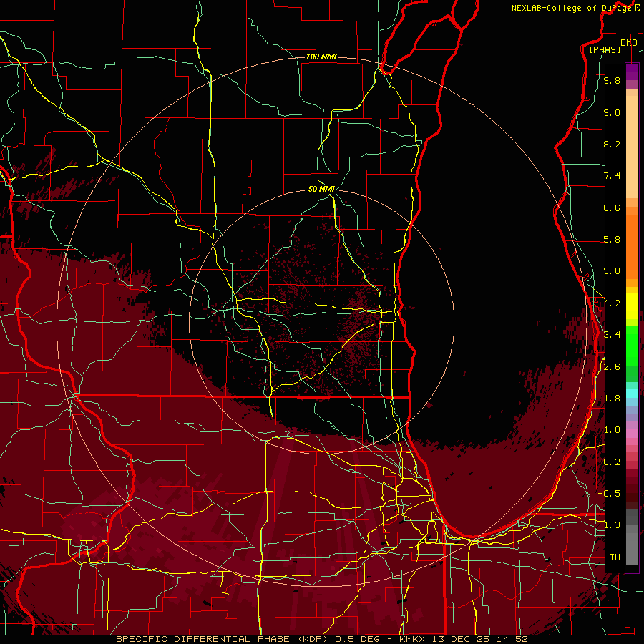Click the 1.8 scale value
644x644 pixels.
pyautogui.click(x=612, y=399)
